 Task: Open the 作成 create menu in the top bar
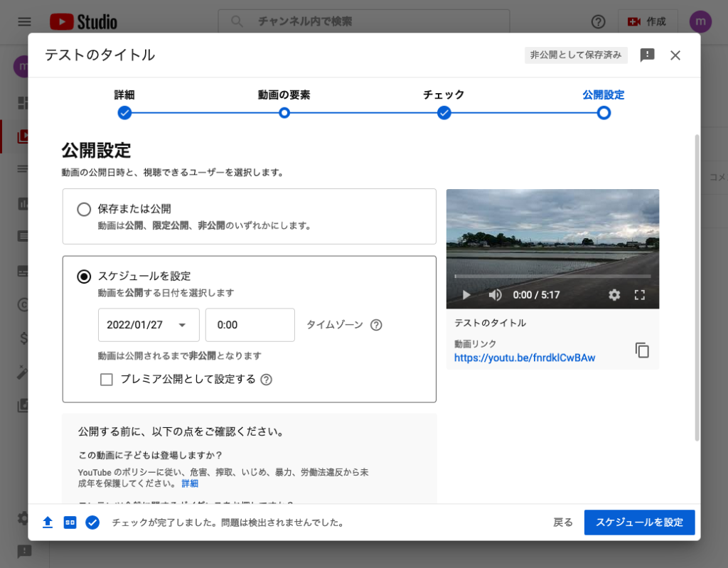click(648, 21)
